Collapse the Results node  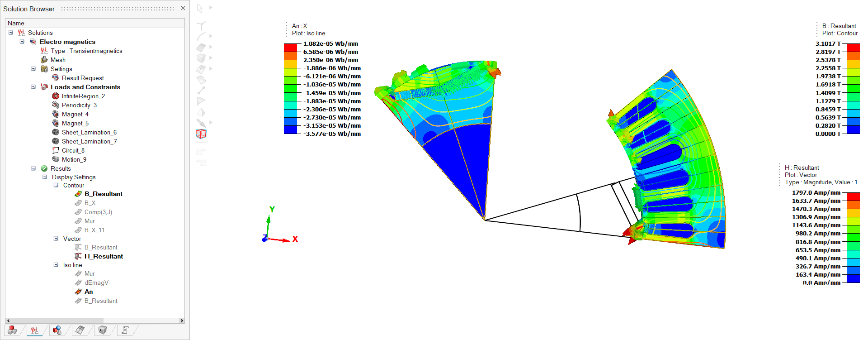(x=33, y=168)
